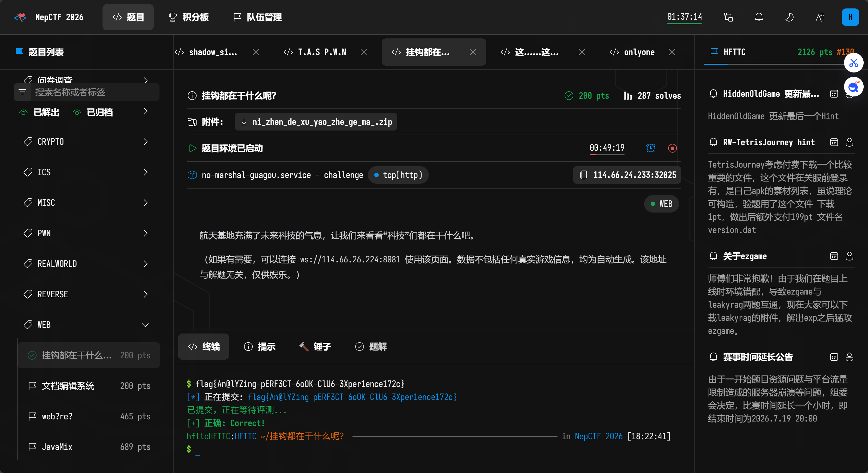Click the info icon beside challenge title

tap(192, 96)
